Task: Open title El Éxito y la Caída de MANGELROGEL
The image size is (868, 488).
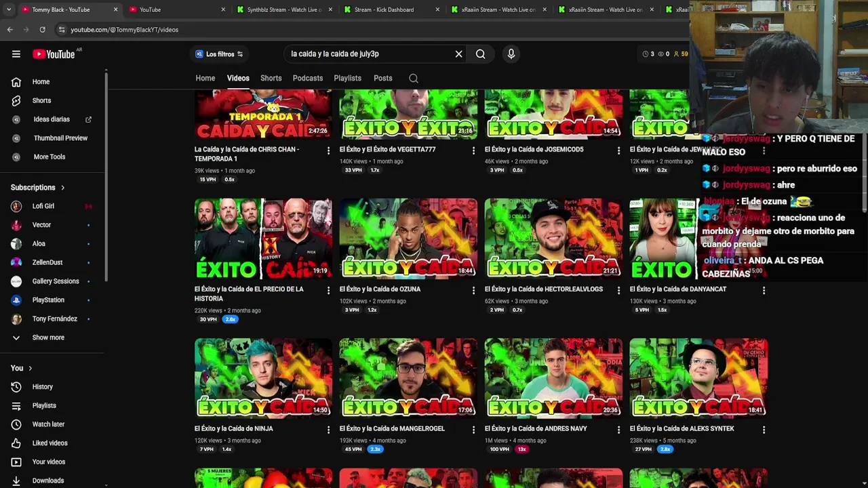Action: pos(392,428)
